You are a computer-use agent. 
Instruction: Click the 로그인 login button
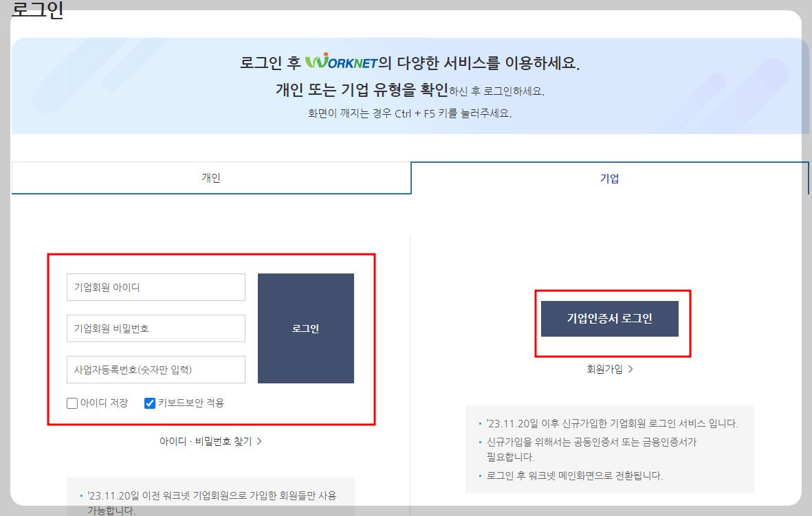coord(305,328)
